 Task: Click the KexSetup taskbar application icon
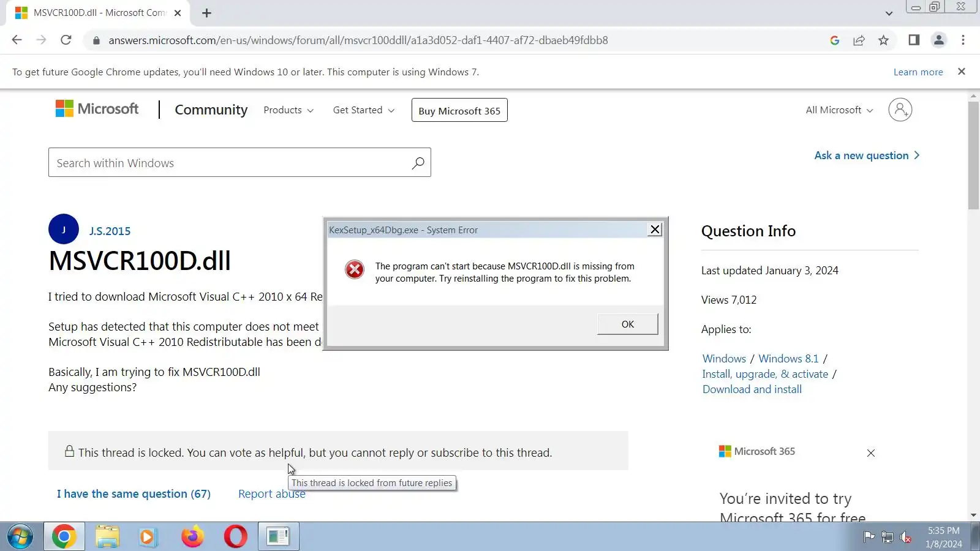[x=278, y=537]
